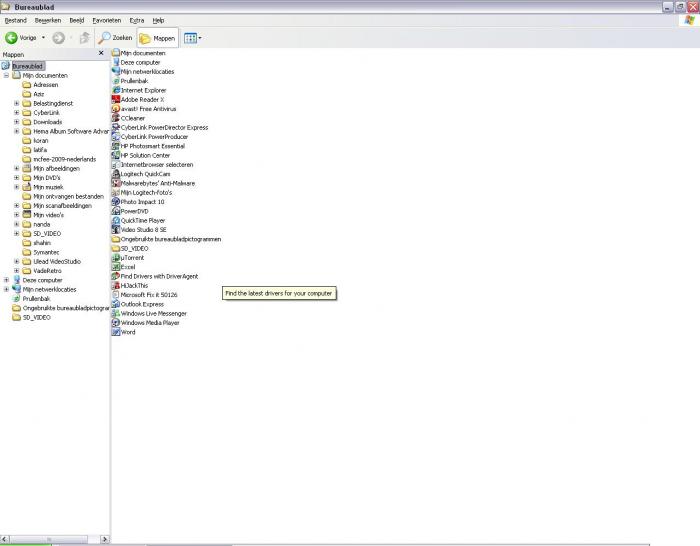Select Mijn ontvangen bestanden in tree
Image resolution: width=700 pixels, height=546 pixels.
tap(68, 196)
